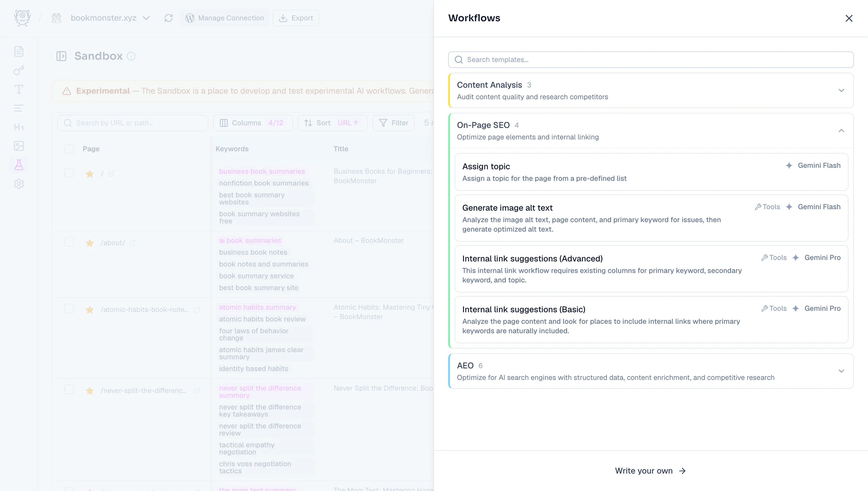Screen dimensions: 868x491
Task: Select the Generate image alt text workflow
Action: click(651, 218)
